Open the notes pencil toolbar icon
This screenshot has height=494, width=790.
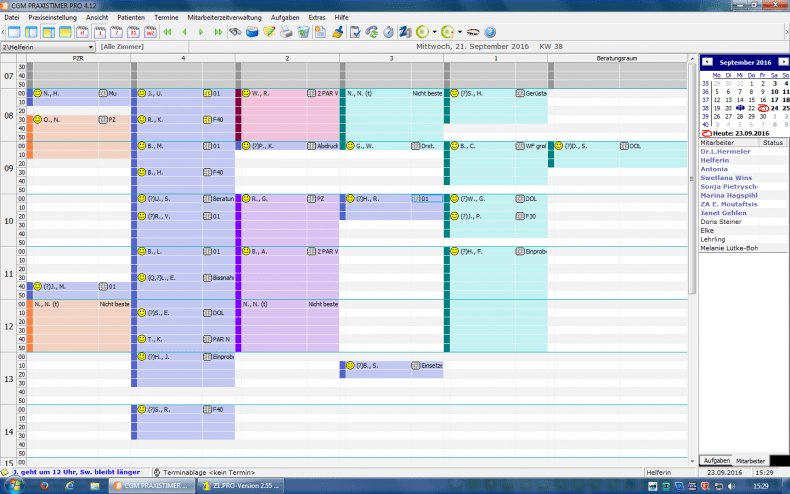point(269,32)
